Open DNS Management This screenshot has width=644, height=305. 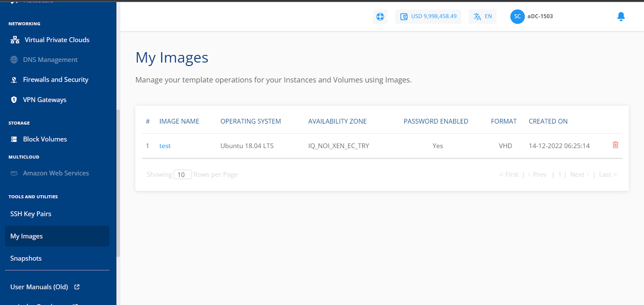click(50, 60)
